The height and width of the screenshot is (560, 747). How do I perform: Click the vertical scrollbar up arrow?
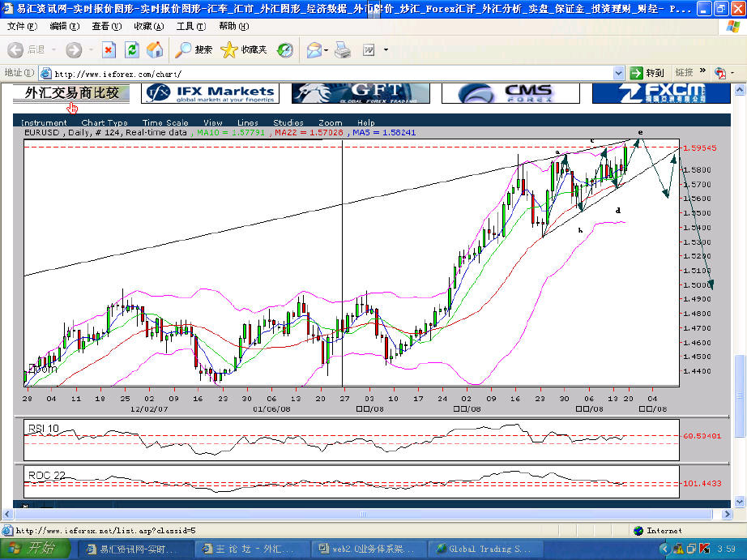point(740,89)
